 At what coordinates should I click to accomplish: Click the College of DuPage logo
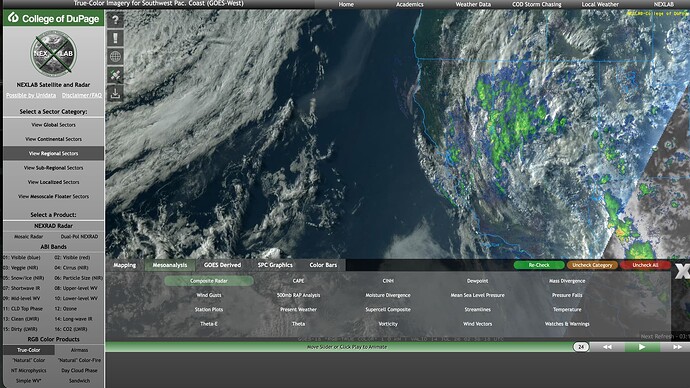click(54, 18)
